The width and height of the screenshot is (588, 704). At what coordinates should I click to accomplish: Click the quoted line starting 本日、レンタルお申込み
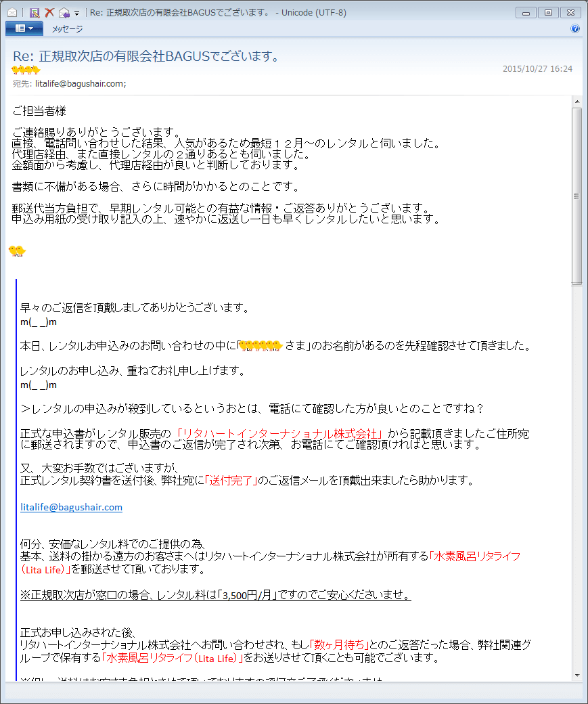click(x=276, y=346)
